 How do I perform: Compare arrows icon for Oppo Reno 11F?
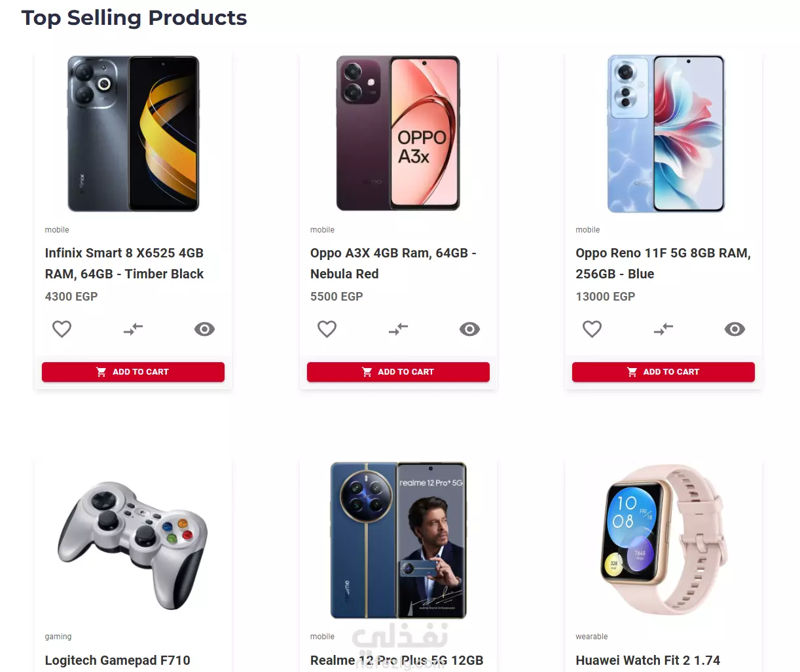pyautogui.click(x=663, y=329)
